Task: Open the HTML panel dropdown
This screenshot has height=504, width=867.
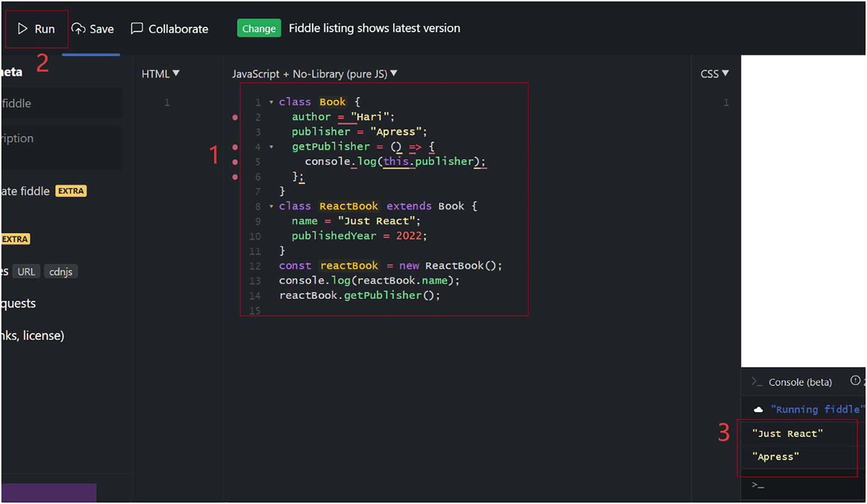Action: (x=160, y=74)
